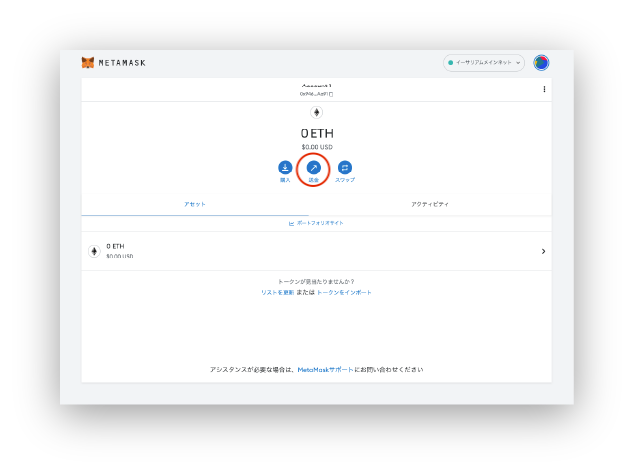The height and width of the screenshot is (474, 634).
Task: Click the Buy (購入) download icon
Action: pyautogui.click(x=285, y=167)
